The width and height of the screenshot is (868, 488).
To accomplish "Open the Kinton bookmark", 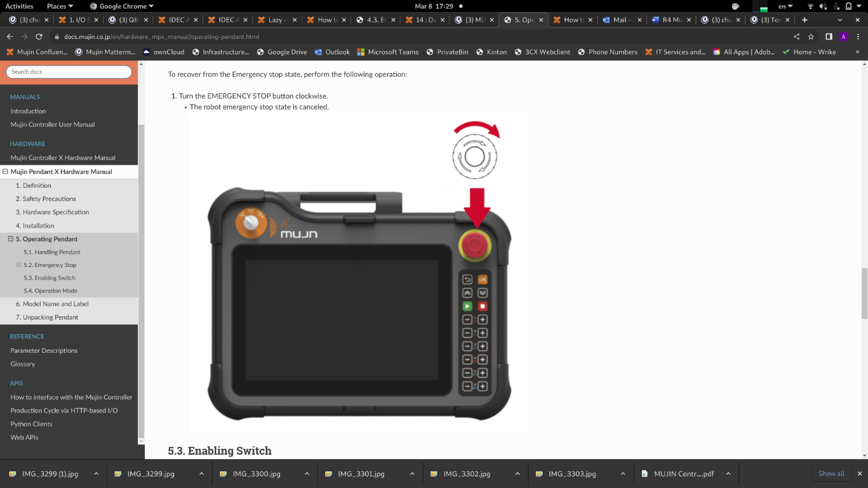I will (491, 52).
